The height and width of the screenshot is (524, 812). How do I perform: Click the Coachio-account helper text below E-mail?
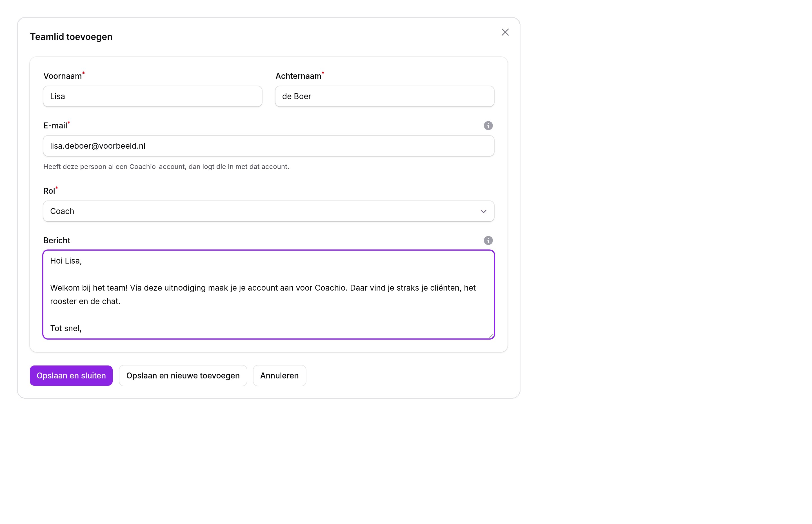166,167
